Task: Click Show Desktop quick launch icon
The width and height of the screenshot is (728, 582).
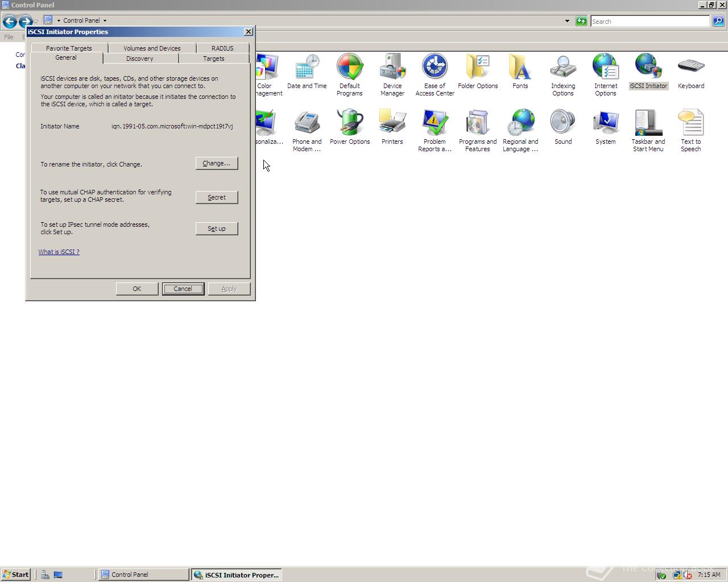Action: pyautogui.click(x=58, y=575)
